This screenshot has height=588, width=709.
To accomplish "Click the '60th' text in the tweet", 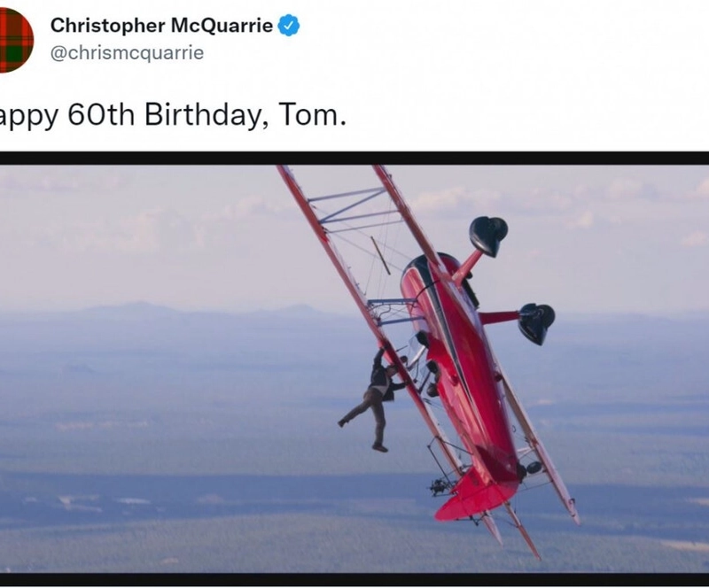I will pyautogui.click(x=101, y=115).
